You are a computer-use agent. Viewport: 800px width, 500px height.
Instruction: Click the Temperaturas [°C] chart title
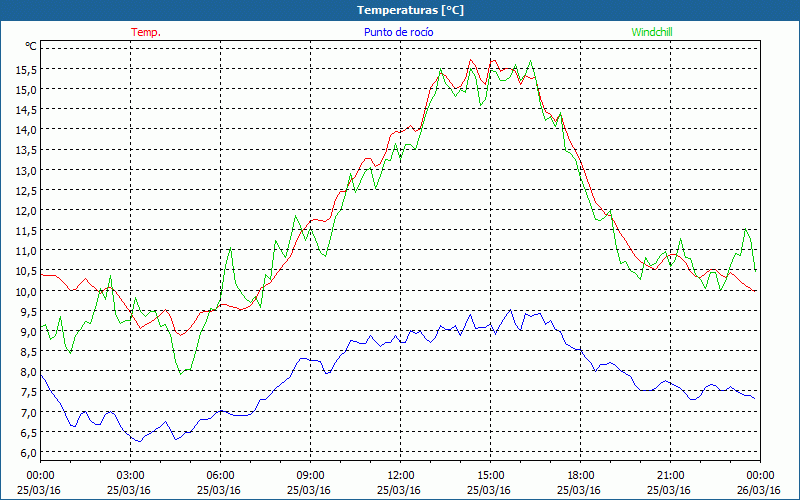click(x=411, y=10)
